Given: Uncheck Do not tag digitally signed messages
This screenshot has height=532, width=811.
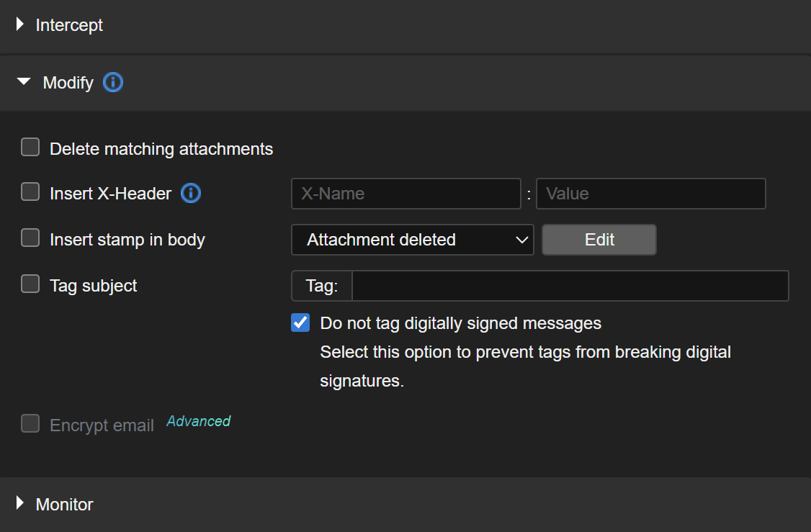Looking at the screenshot, I should (x=300, y=323).
